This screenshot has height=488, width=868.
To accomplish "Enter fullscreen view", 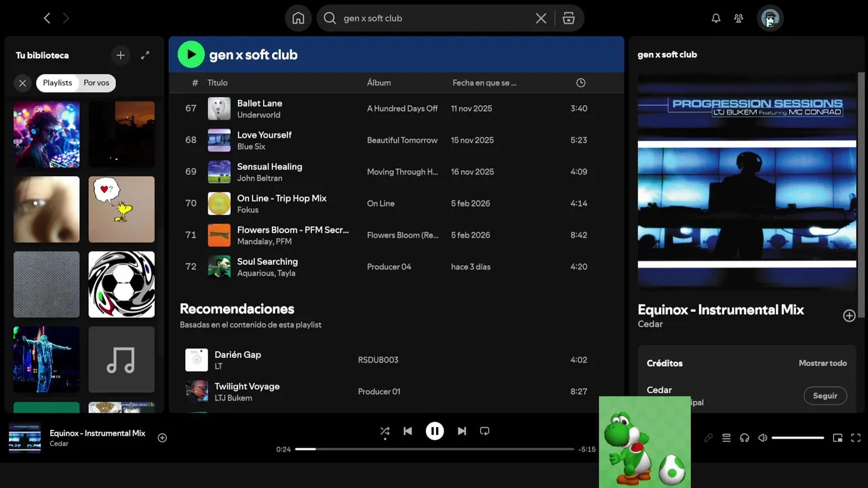I will (x=856, y=438).
